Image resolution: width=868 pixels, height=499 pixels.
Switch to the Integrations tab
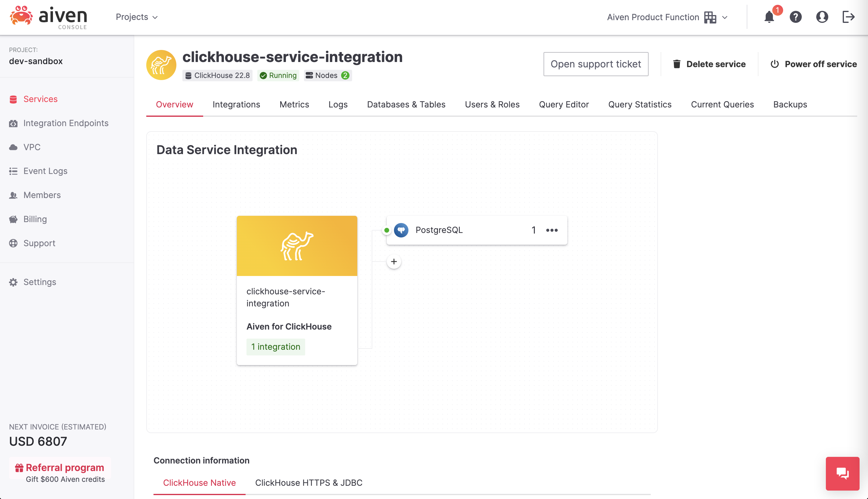236,104
